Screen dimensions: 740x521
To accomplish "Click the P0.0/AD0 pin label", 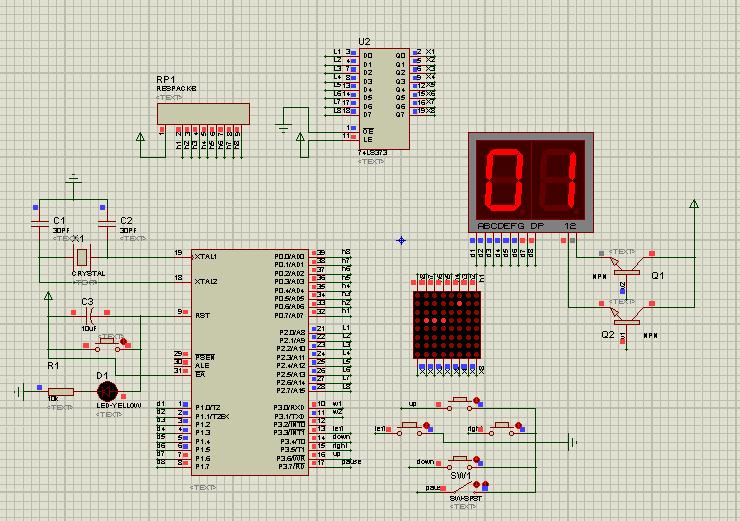I will click(x=289, y=256).
